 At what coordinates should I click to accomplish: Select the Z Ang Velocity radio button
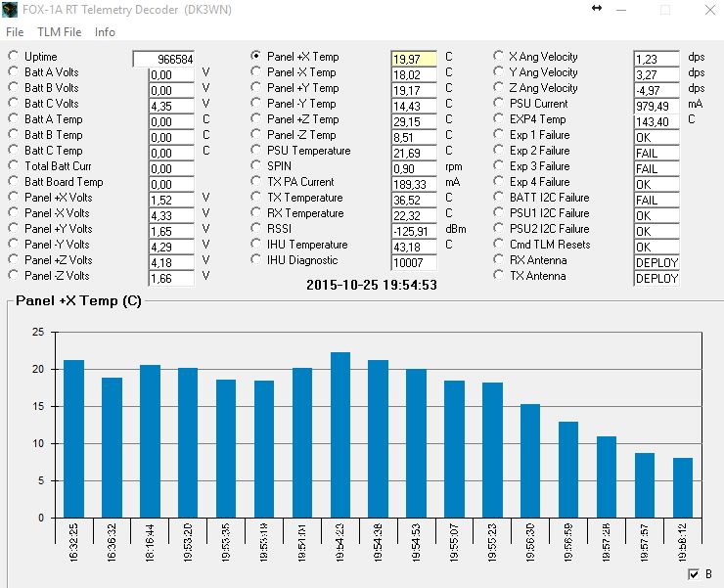498,87
